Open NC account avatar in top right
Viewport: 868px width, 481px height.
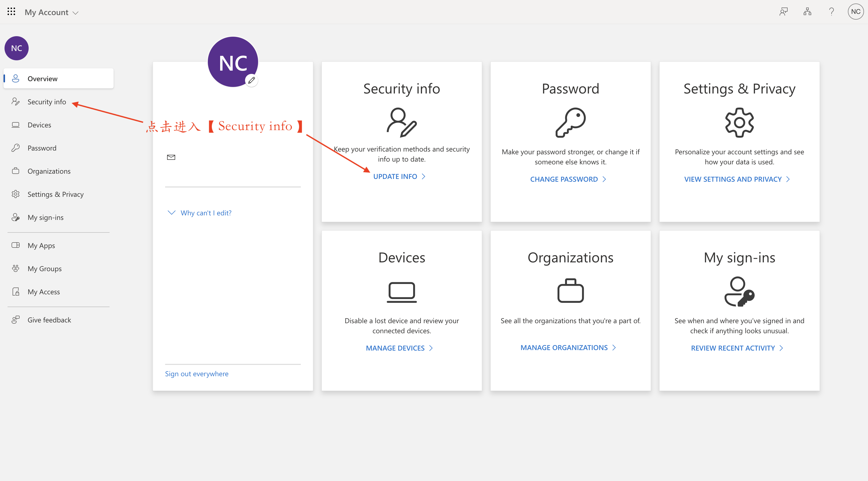pos(855,12)
